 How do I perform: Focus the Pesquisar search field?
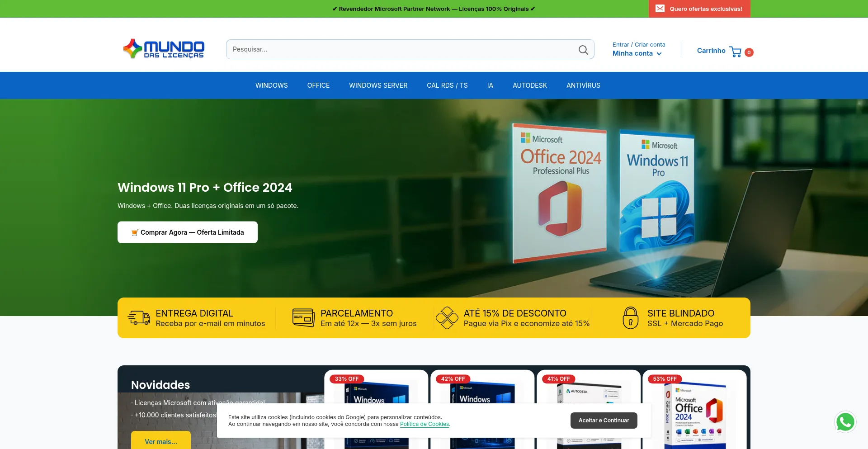402,49
